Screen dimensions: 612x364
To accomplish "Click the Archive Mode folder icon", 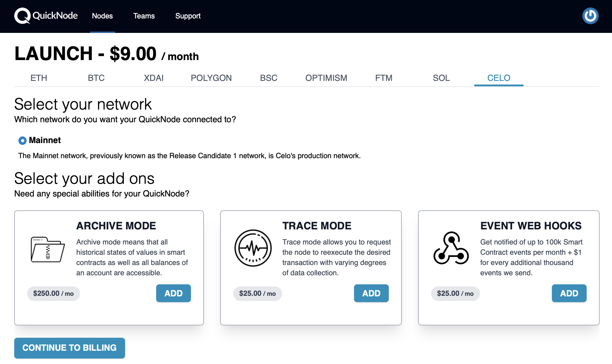I will (x=48, y=249).
